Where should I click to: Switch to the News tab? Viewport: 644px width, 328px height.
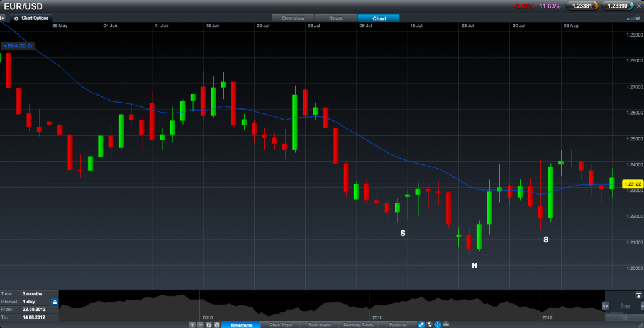tap(336, 18)
